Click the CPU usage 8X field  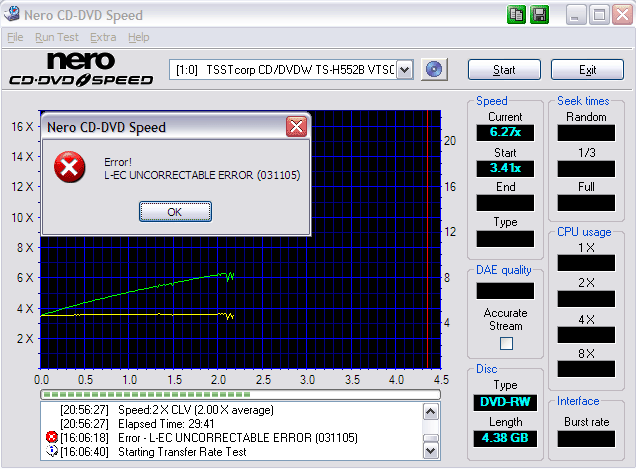[586, 369]
